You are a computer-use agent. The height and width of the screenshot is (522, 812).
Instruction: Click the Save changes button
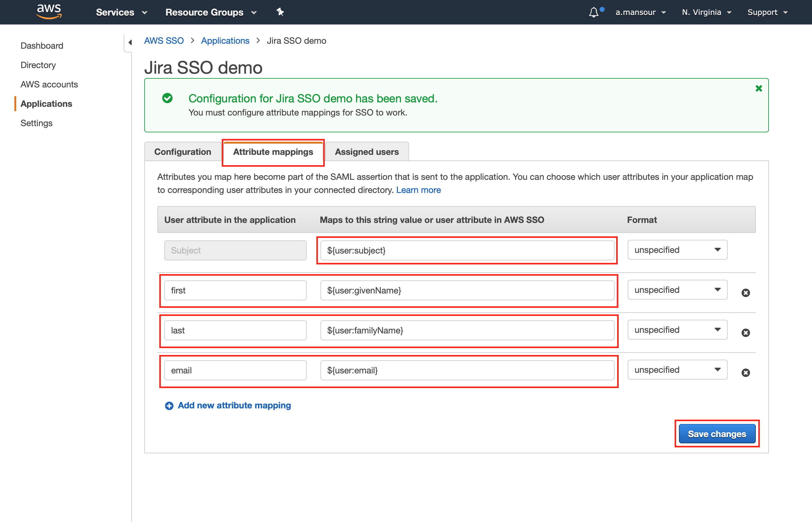(717, 434)
